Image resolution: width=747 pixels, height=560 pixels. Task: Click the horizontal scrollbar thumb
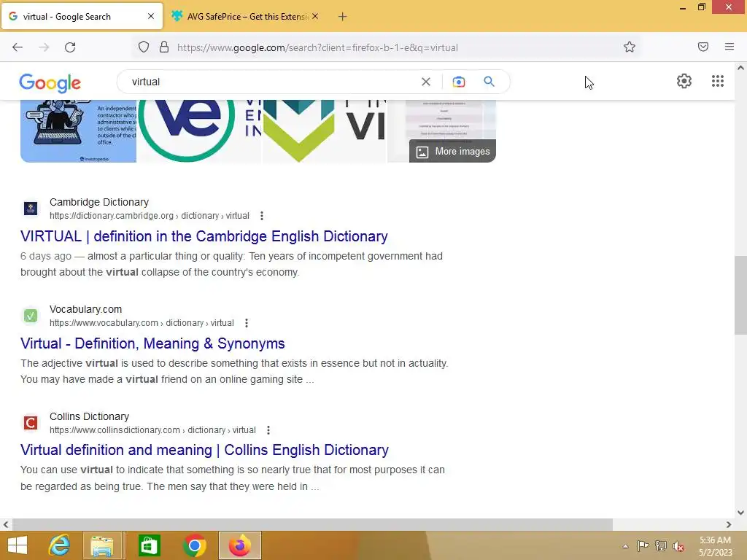(311, 524)
